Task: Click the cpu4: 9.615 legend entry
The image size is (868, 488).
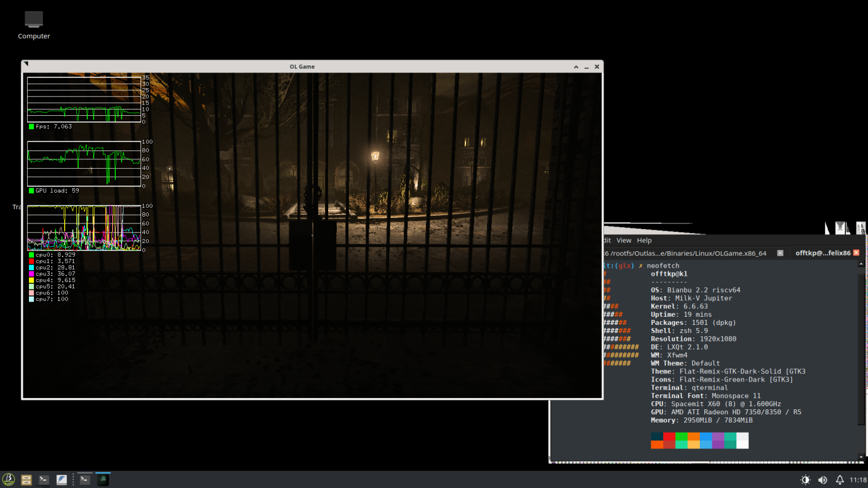Action: (x=52, y=280)
